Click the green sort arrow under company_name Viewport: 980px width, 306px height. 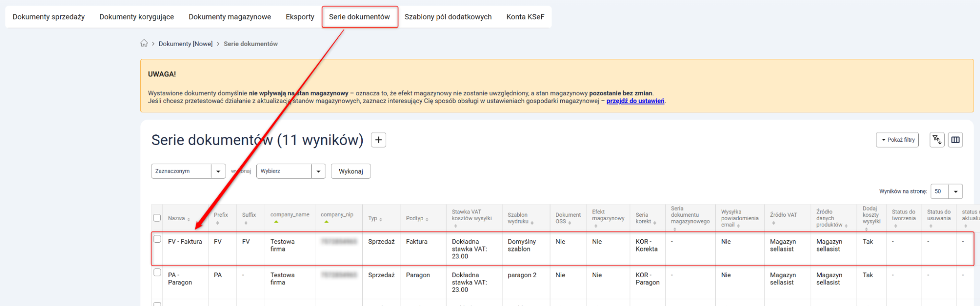276,222
